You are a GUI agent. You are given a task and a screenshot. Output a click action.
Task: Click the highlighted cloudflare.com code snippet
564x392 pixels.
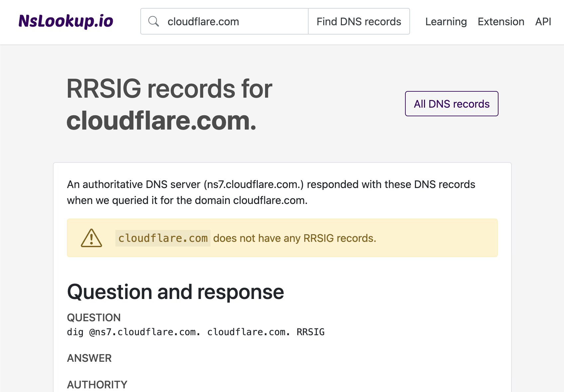(163, 238)
